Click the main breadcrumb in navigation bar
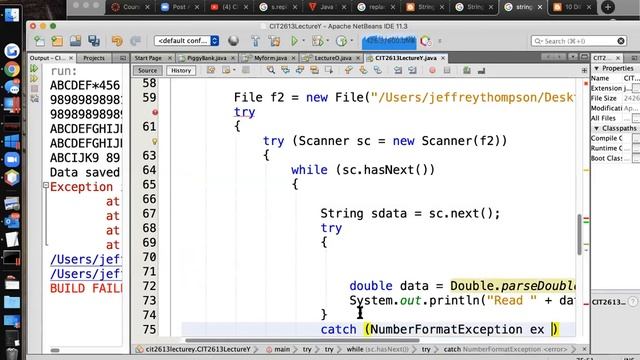The width and height of the screenshot is (640, 360). point(278,349)
